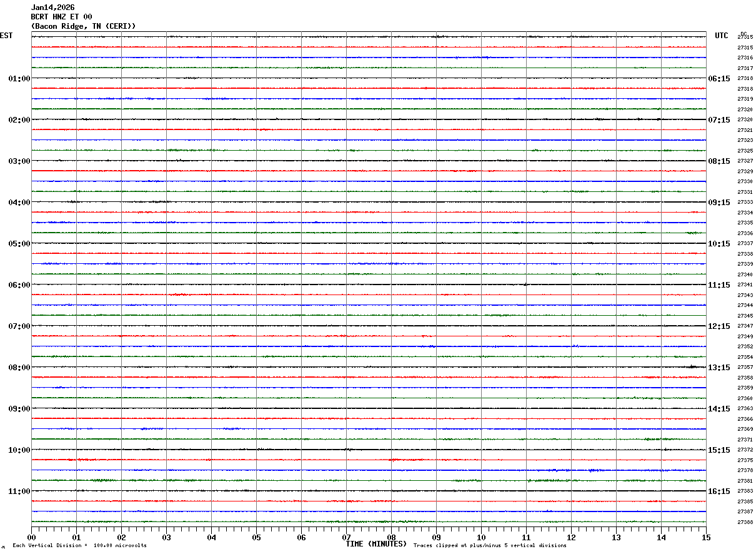Image resolution: width=756 pixels, height=554 pixels.
Task: Click the 15:15 UTC time label
Action: coord(719,450)
